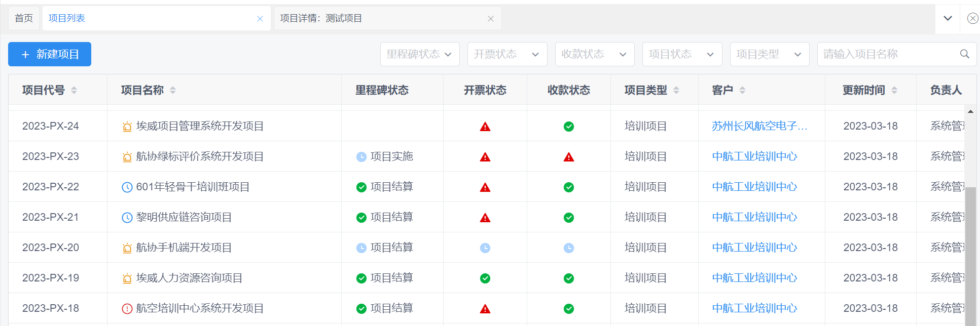The height and width of the screenshot is (326, 980).
Task: Click green 开票状态 check in 2023-PX-19 row
Action: pyautogui.click(x=485, y=278)
